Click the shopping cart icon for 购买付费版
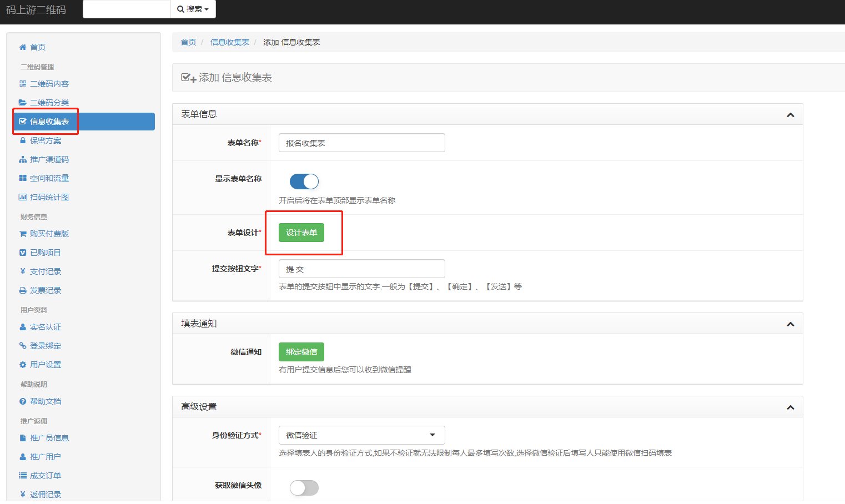 (x=22, y=234)
